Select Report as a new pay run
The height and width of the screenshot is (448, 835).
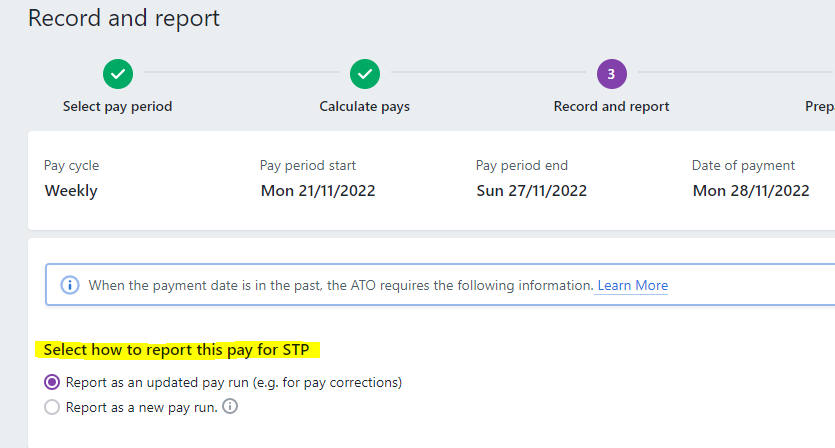pos(53,407)
